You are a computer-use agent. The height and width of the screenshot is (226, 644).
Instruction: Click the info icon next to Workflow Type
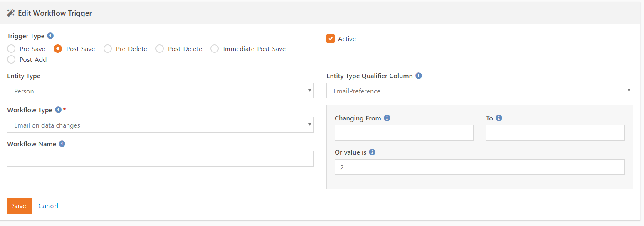pyautogui.click(x=58, y=110)
